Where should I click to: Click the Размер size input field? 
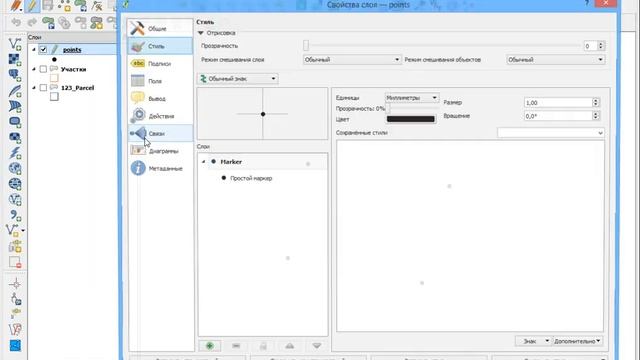[x=558, y=103]
